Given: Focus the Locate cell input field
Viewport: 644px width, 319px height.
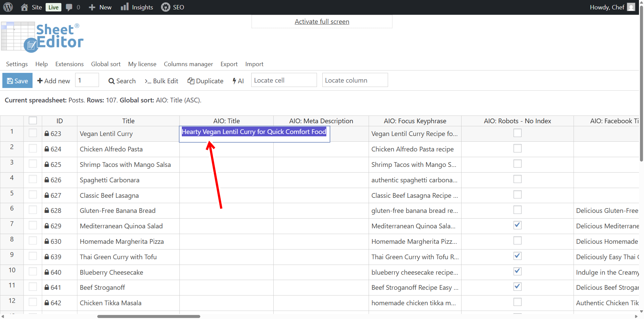Looking at the screenshot, I should (284, 80).
